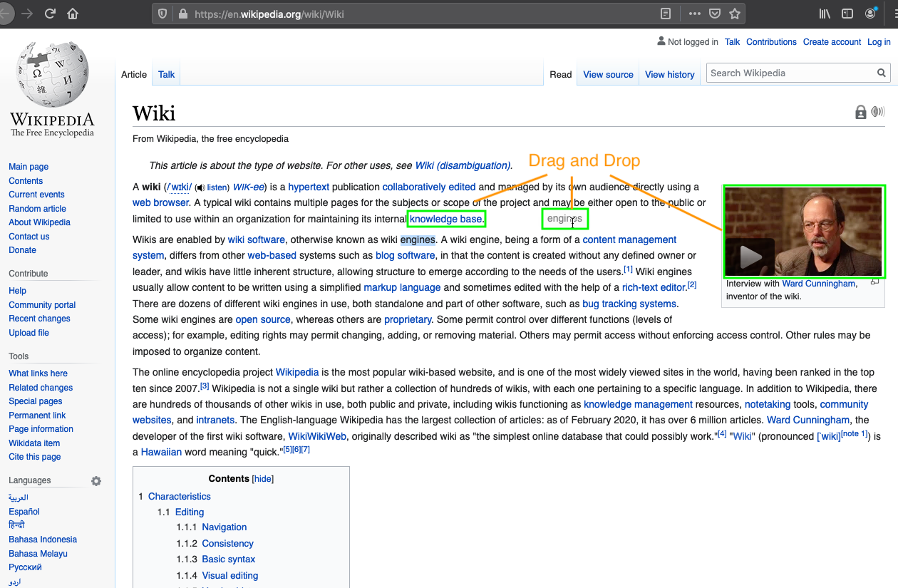Image resolution: width=898 pixels, height=588 pixels.
Task: Click the forward navigation arrow
Action: pyautogui.click(x=27, y=14)
